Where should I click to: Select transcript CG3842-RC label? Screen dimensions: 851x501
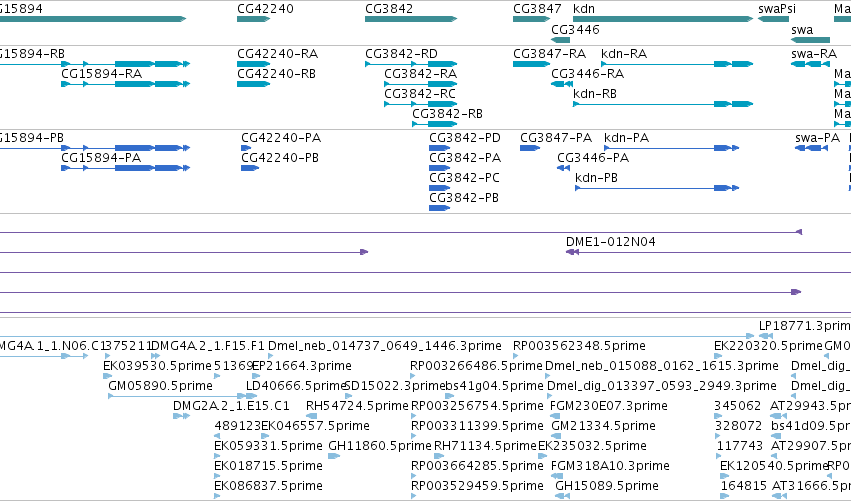(x=420, y=94)
